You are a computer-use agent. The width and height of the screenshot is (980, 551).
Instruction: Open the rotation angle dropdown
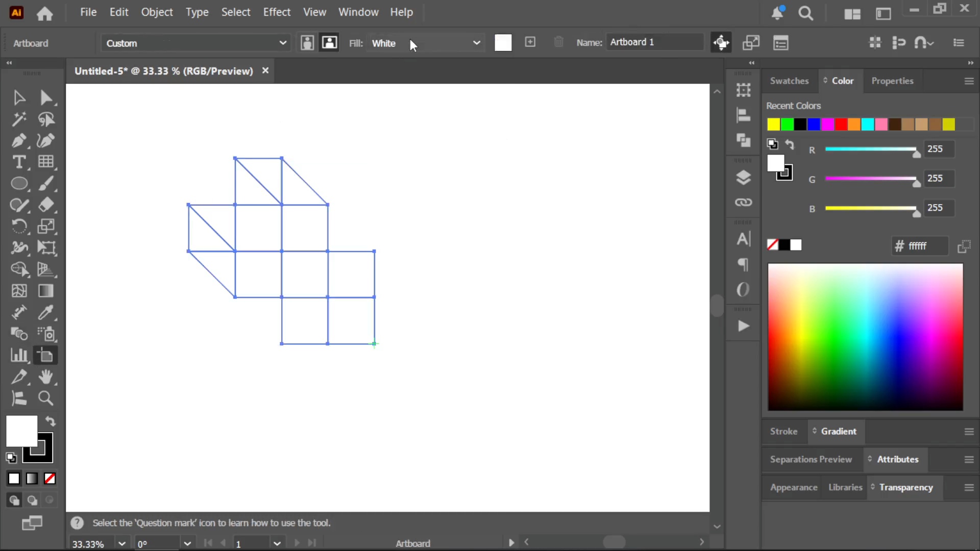pos(187,544)
